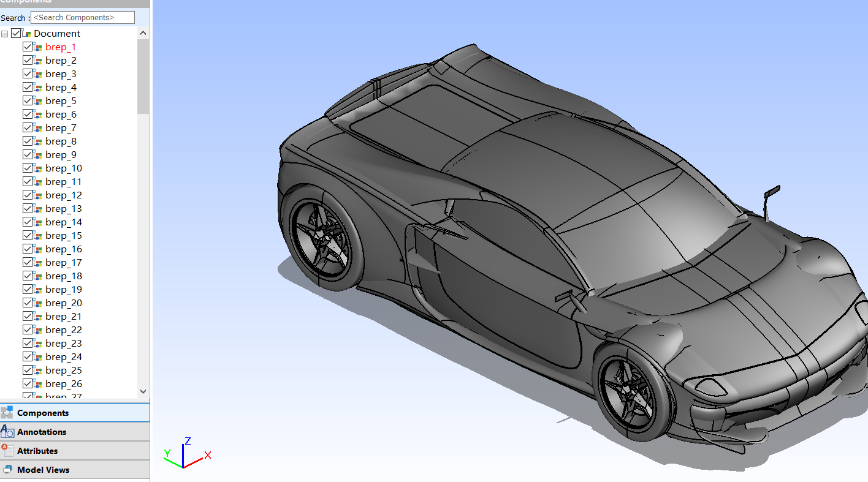Disable the brep_12 checkbox

tap(28, 195)
